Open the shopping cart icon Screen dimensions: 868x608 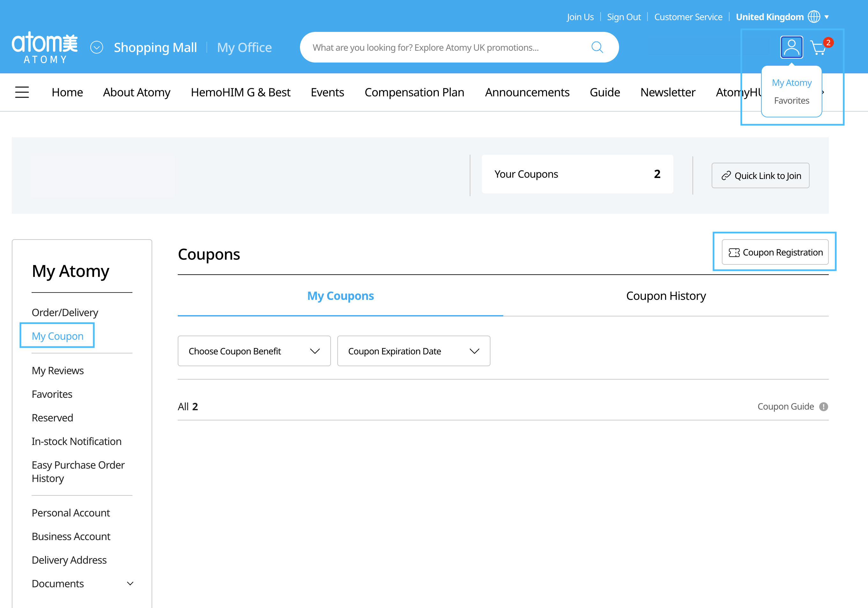pyautogui.click(x=819, y=48)
